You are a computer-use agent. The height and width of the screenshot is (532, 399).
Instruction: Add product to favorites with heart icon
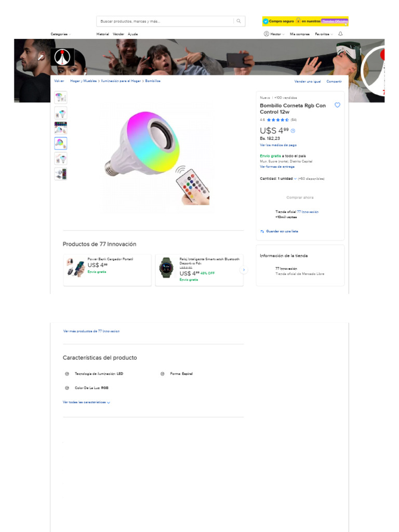pyautogui.click(x=337, y=105)
